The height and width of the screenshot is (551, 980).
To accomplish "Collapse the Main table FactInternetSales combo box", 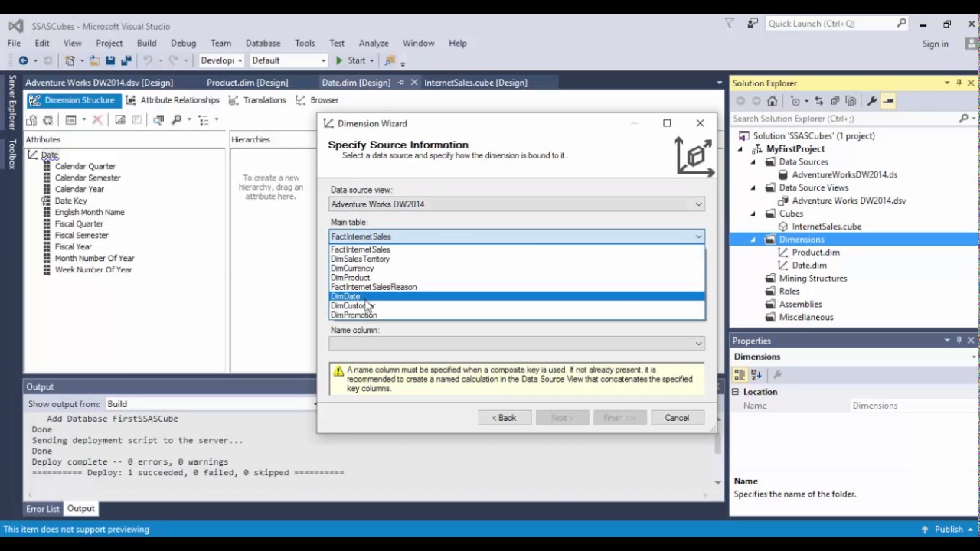I will click(698, 236).
